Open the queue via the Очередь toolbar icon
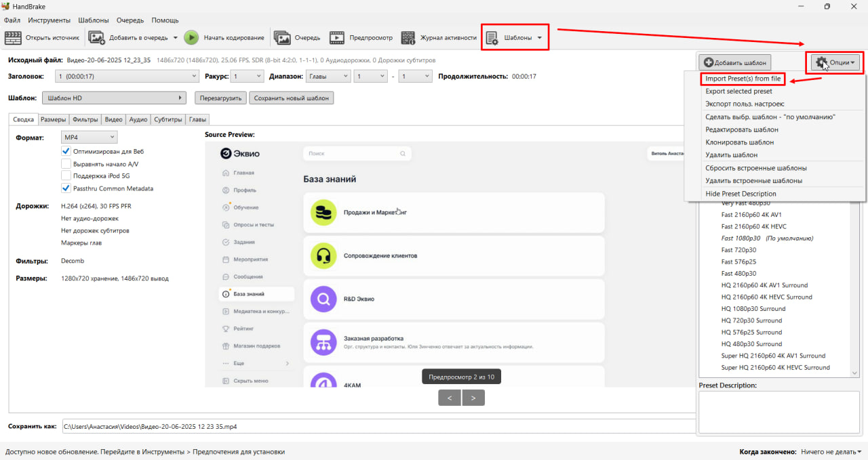The width and height of the screenshot is (868, 460). [x=282, y=38]
